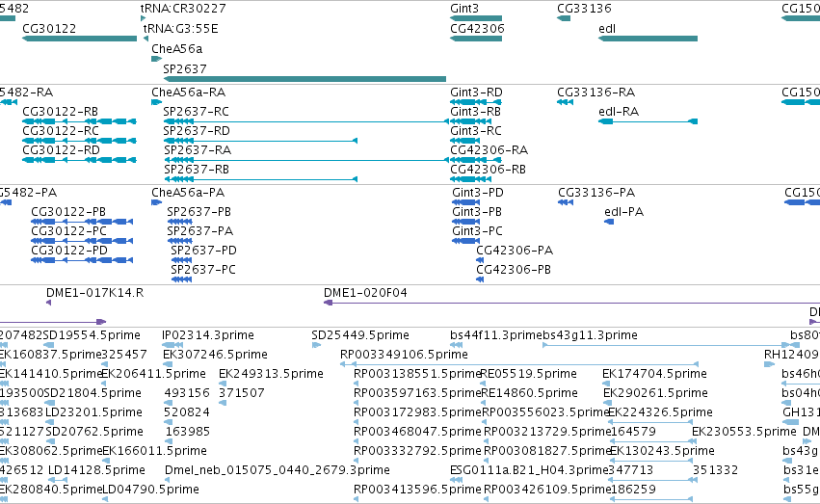This screenshot has width=820, height=504.
Task: Select the EK290261.5prime EST
Action: tap(608, 403)
